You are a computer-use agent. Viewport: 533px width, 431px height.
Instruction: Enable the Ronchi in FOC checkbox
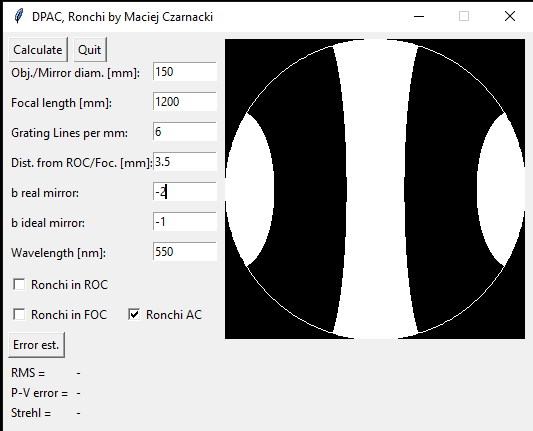[x=19, y=314]
